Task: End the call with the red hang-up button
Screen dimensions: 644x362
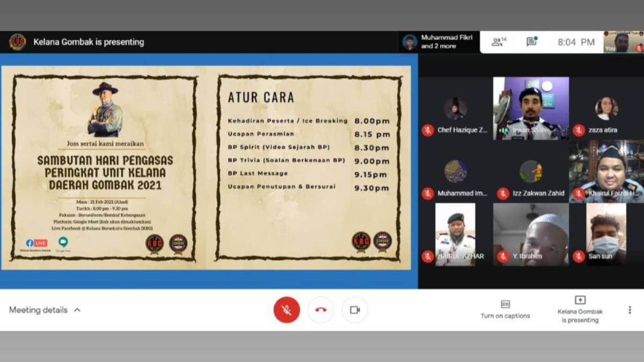Action: pos(320,309)
